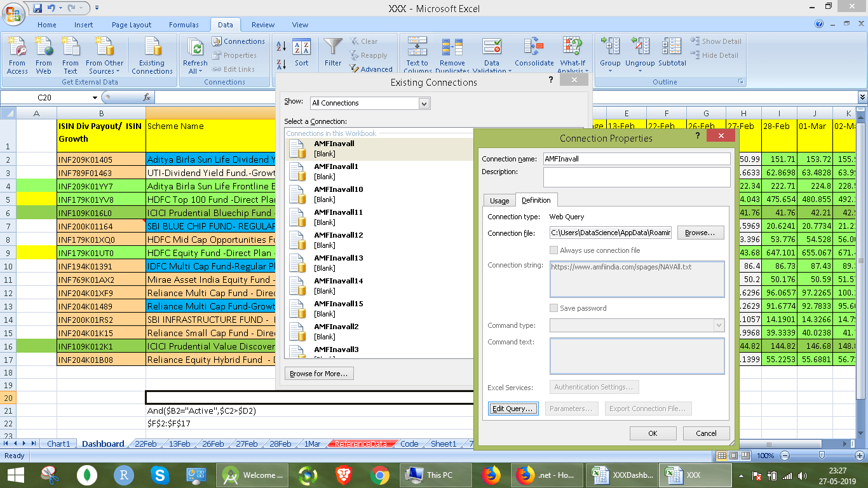Open the Existing Connections ribbon button
Screen dimensions: 868x488
click(x=152, y=55)
